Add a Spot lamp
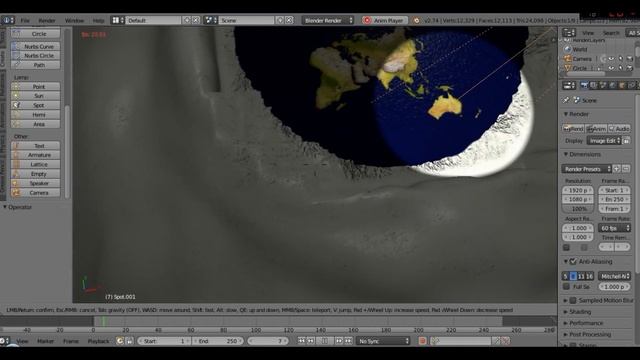 [36, 105]
